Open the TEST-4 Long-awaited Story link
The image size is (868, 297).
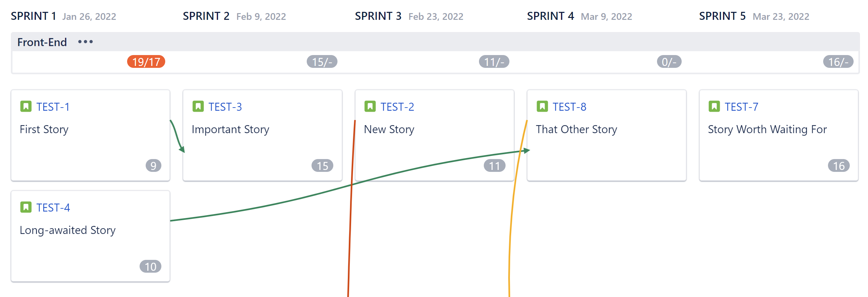click(x=54, y=207)
